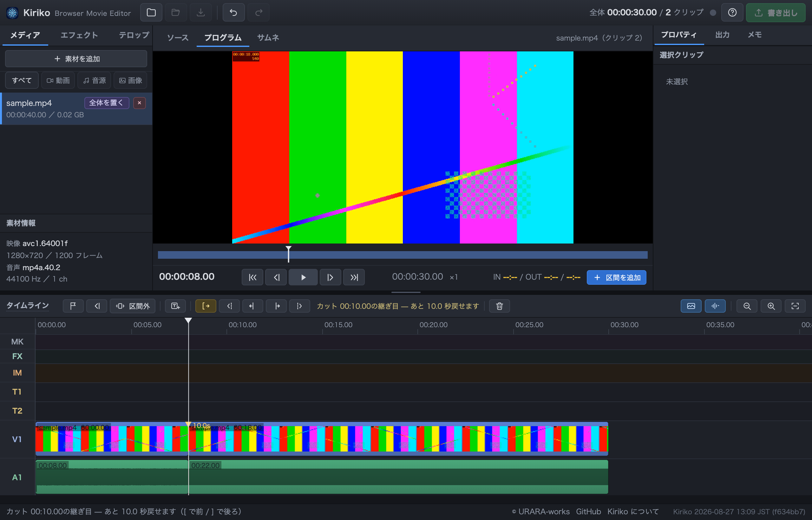Toggle timeline video thumbnails display
The width and height of the screenshot is (812, 520).
(691, 306)
